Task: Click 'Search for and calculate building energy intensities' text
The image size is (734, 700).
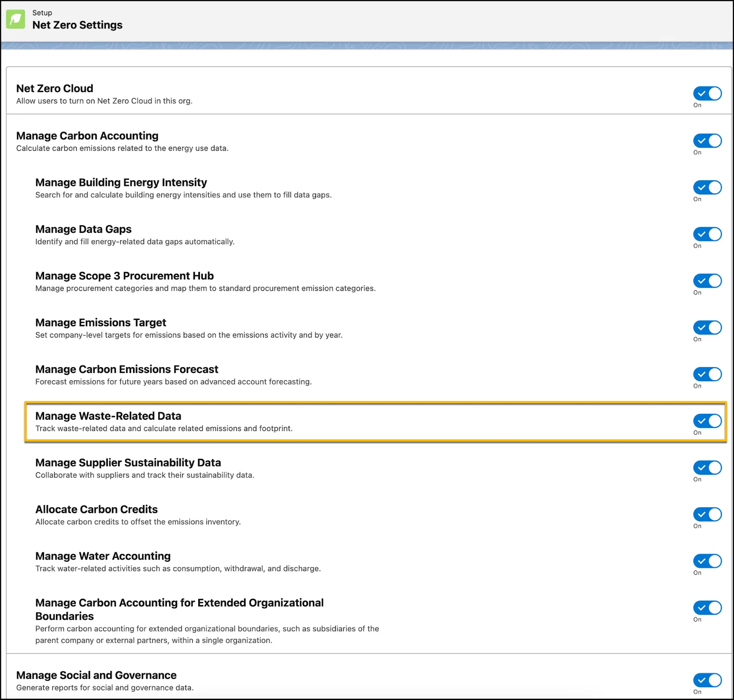Action: coord(183,195)
